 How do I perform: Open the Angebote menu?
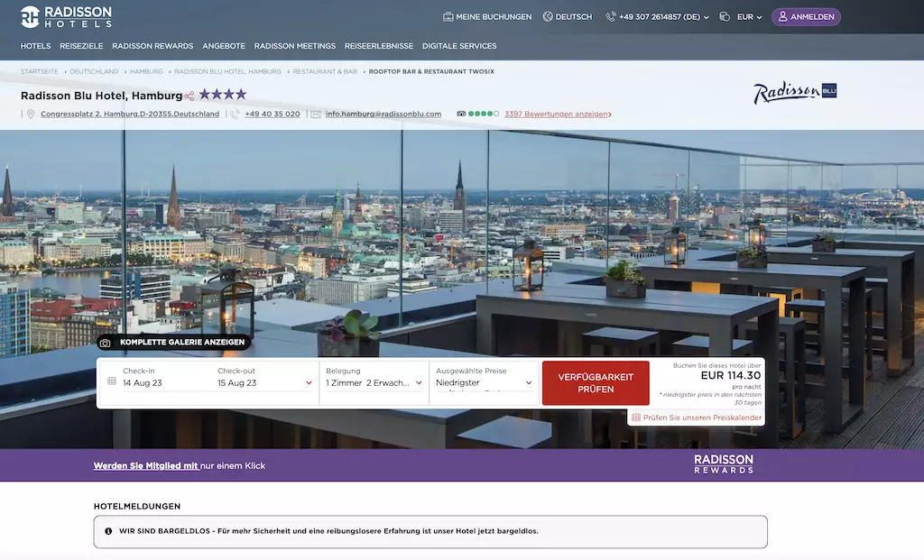pyautogui.click(x=224, y=46)
